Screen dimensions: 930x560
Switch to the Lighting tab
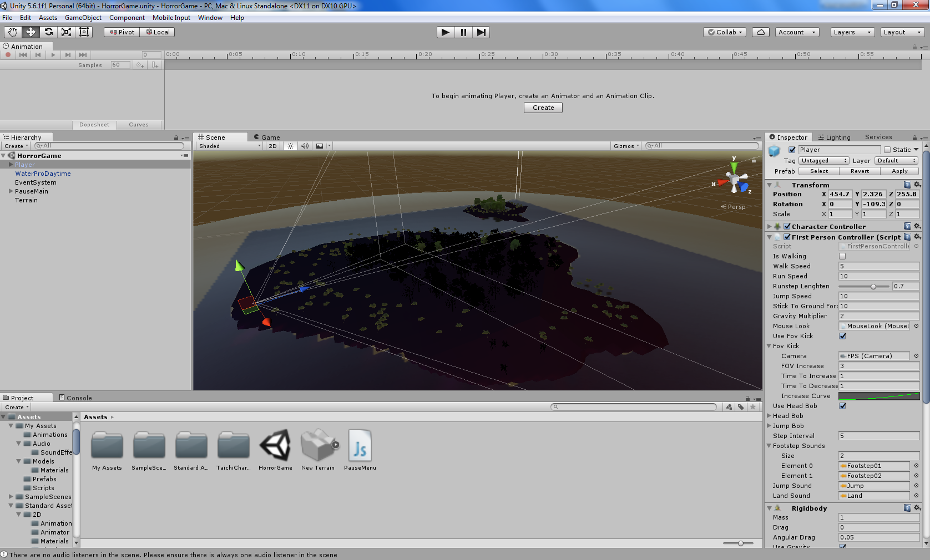(833, 137)
